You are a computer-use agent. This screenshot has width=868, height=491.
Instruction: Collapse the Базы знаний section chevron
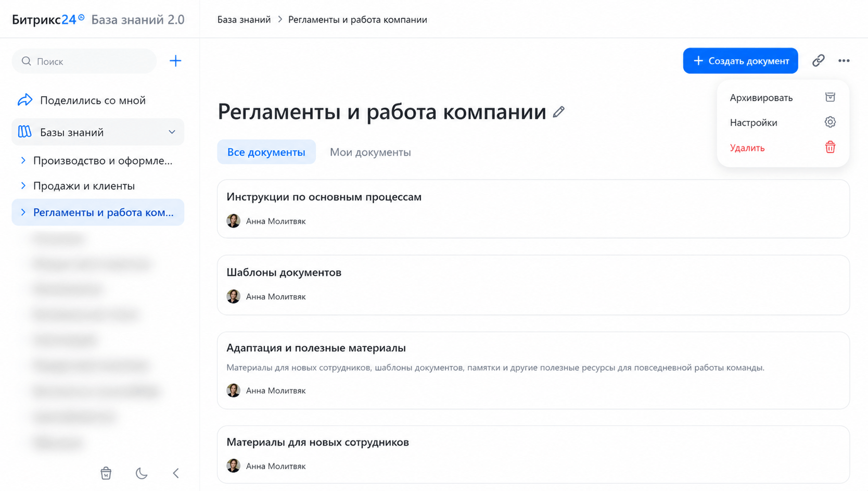(x=172, y=132)
